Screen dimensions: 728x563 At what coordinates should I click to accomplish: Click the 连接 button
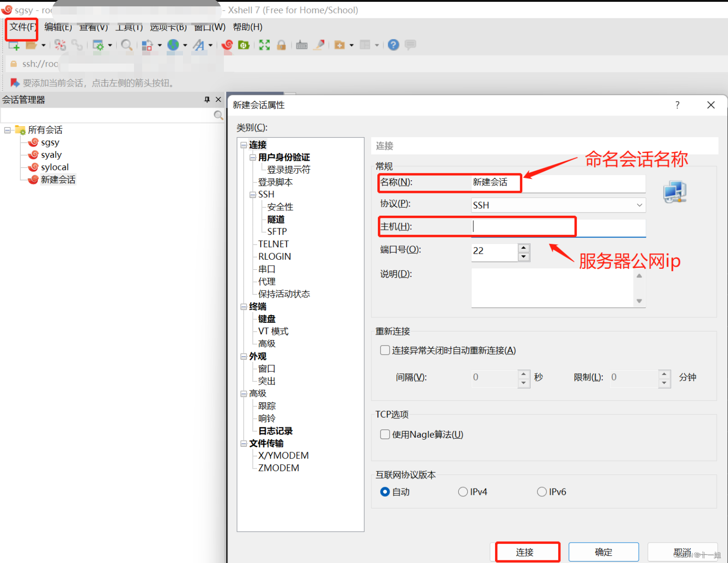click(x=525, y=552)
